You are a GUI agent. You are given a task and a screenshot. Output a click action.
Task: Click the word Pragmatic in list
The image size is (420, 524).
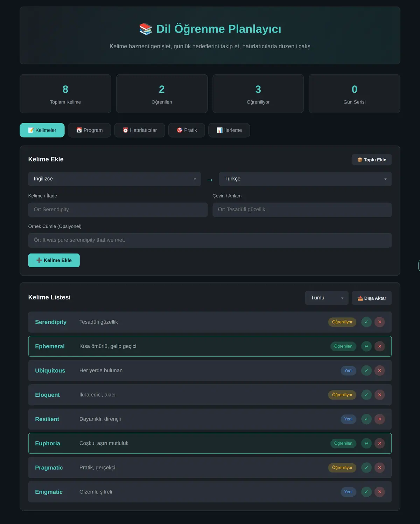(49, 468)
